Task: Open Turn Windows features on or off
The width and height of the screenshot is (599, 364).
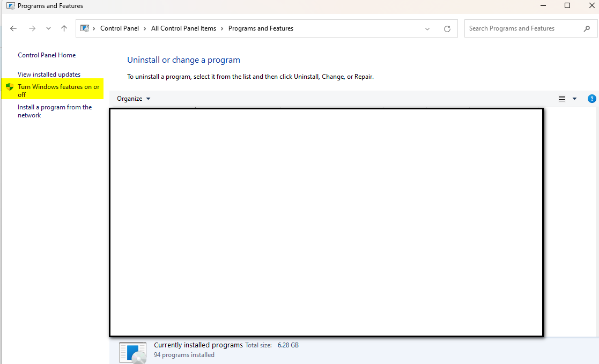Action: [58, 91]
